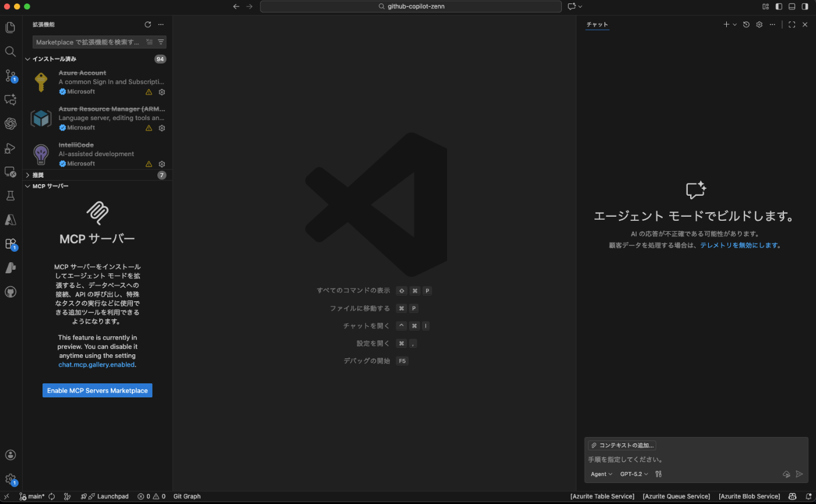Open command center github-copilot-zenn
816x504 pixels.
[x=411, y=6]
